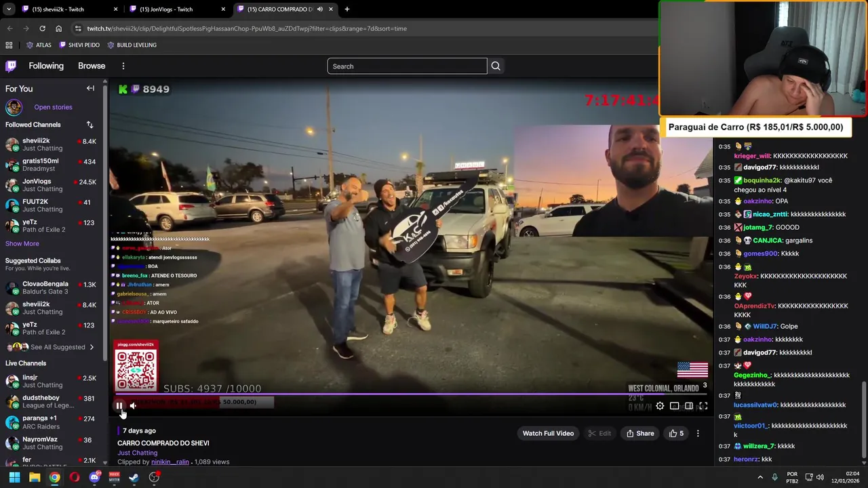This screenshot has height=488, width=868.
Task: Collapse the For You sidebar
Action: 90,88
